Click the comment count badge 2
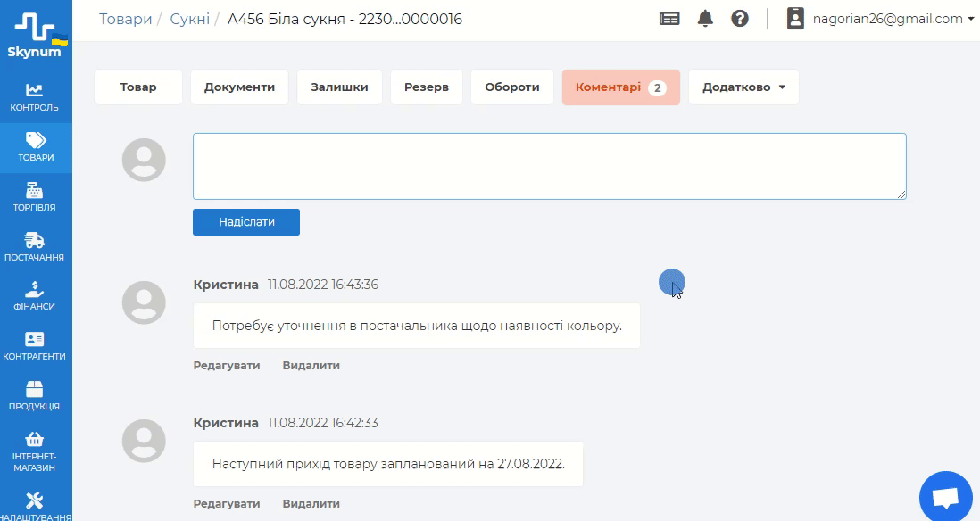Image resolution: width=980 pixels, height=521 pixels. (657, 87)
